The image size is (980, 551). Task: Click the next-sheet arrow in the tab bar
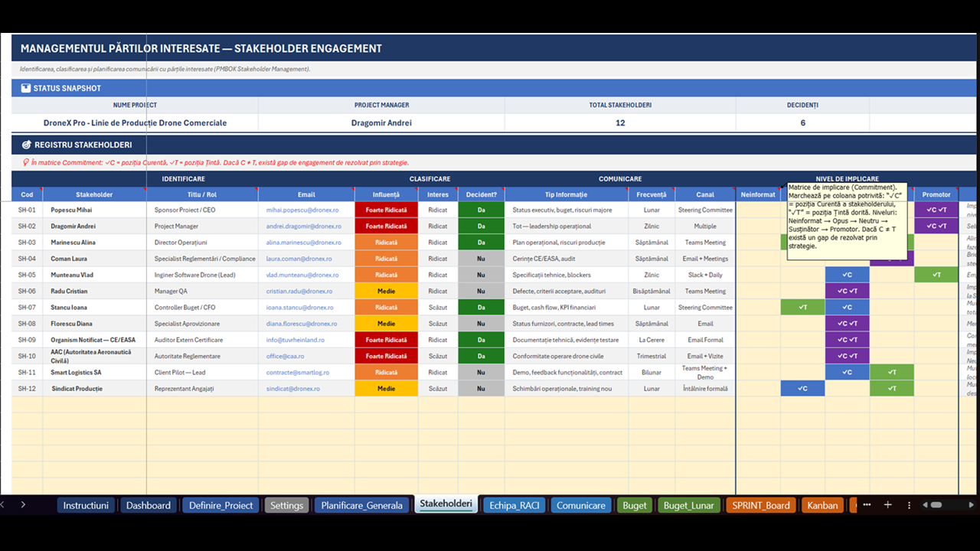[x=23, y=505]
